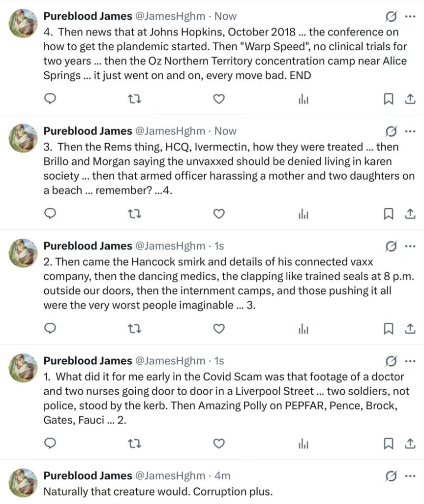The height and width of the screenshot is (504, 424).
Task: Open more options menu on Hancock smirk tweet
Action: (410, 246)
